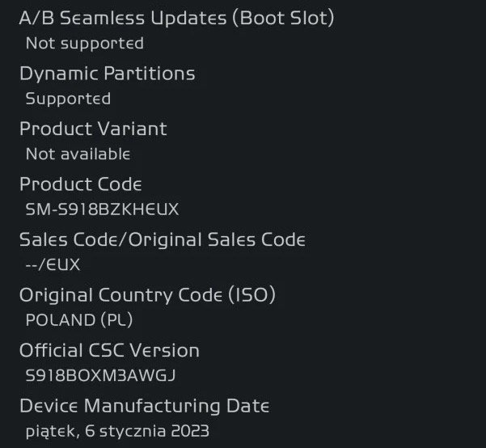The image size is (486, 448).
Task: Select CSC version S918BOXM3AWGJ
Action: coord(100,375)
